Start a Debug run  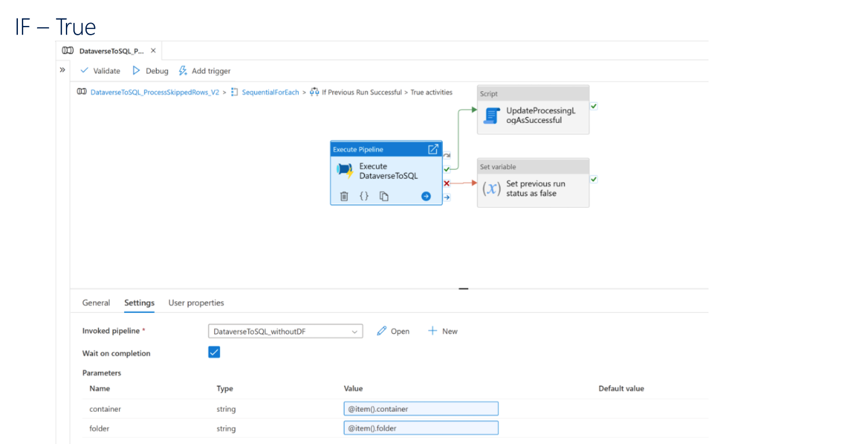[150, 71]
